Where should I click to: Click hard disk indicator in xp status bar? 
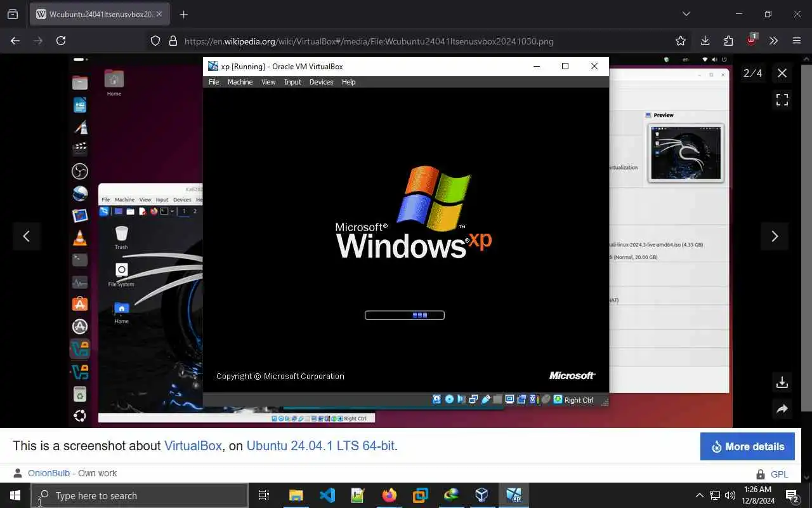(436, 399)
